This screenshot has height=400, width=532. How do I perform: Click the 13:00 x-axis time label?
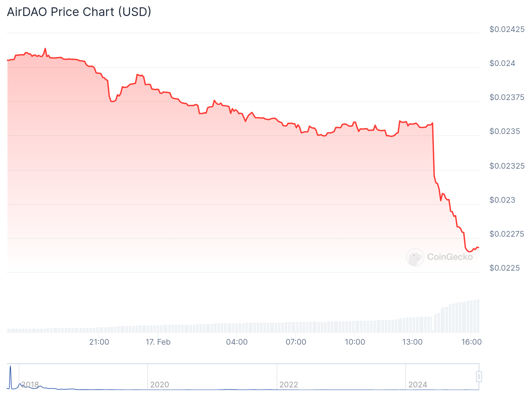(412, 342)
